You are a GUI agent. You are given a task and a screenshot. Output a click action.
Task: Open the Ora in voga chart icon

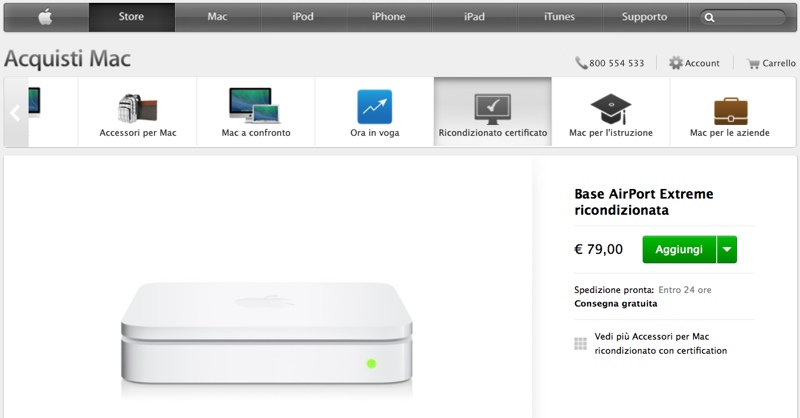pyautogui.click(x=374, y=107)
